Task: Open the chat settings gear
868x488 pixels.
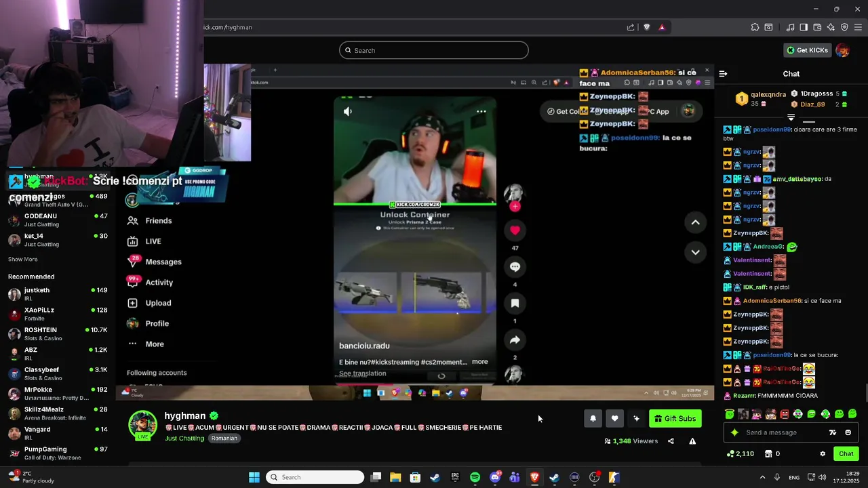Action: (x=823, y=454)
